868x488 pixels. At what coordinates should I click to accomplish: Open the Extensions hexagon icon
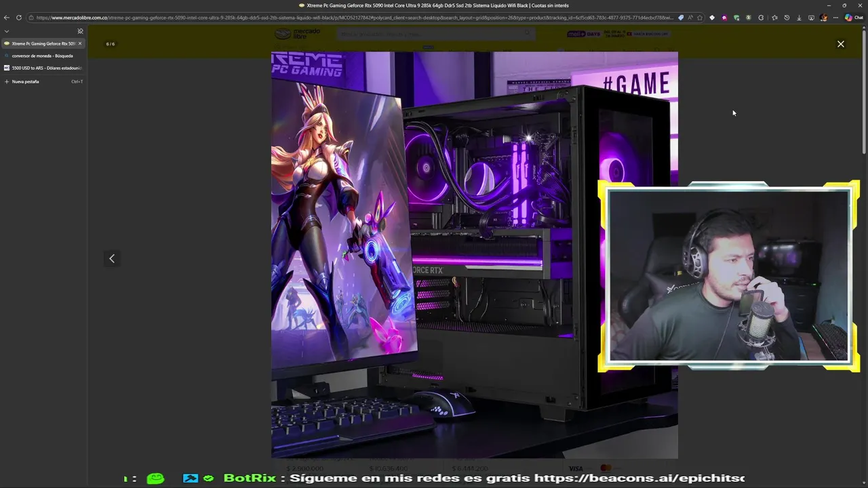[761, 18]
